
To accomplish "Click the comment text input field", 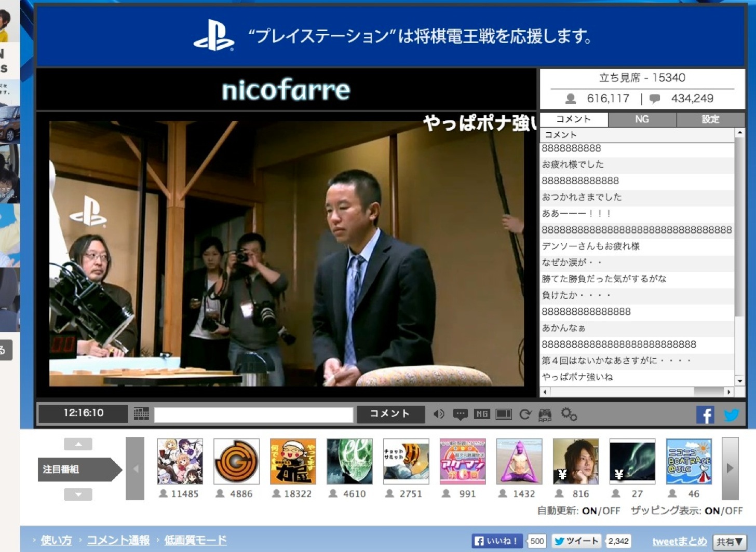I will [254, 415].
